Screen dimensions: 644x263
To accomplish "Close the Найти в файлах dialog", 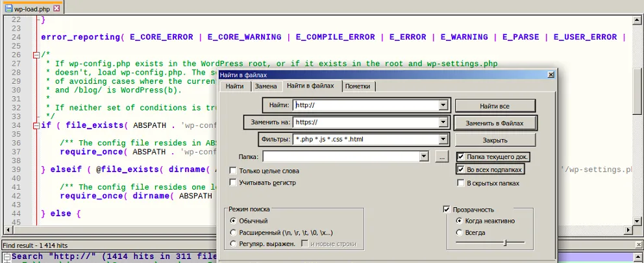I will pyautogui.click(x=551, y=75).
